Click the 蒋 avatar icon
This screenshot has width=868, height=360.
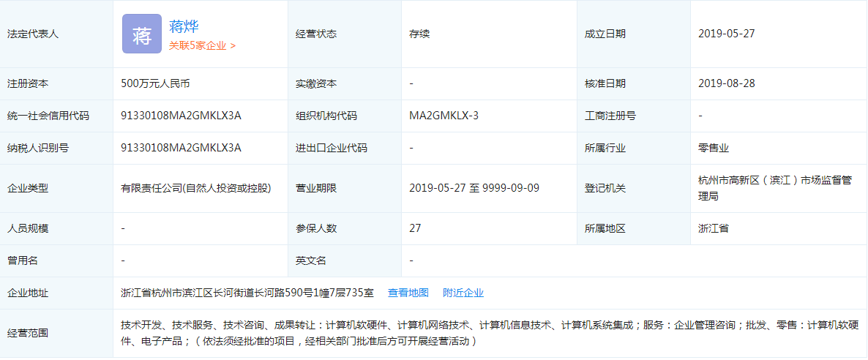coord(142,34)
